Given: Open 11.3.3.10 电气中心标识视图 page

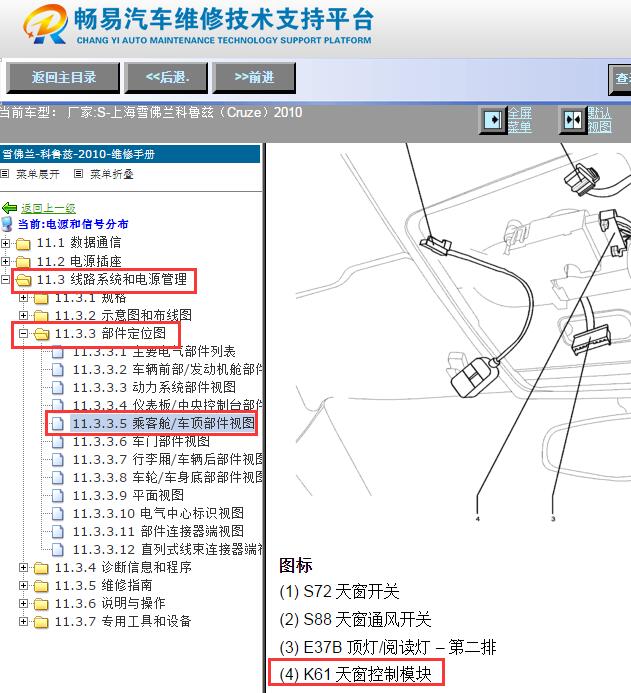Looking at the screenshot, I should 158,514.
